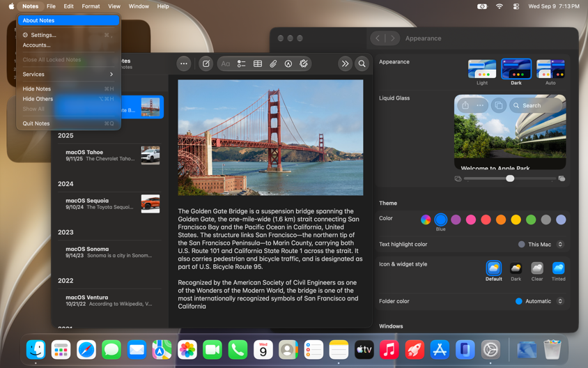Open Text highlight color dropdown
This screenshot has width=588, height=368.
tap(541, 244)
